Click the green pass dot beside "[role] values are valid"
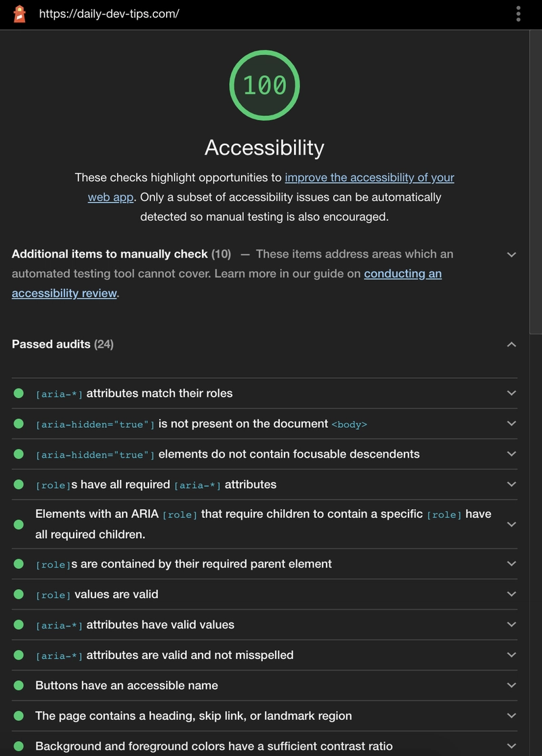 18,595
